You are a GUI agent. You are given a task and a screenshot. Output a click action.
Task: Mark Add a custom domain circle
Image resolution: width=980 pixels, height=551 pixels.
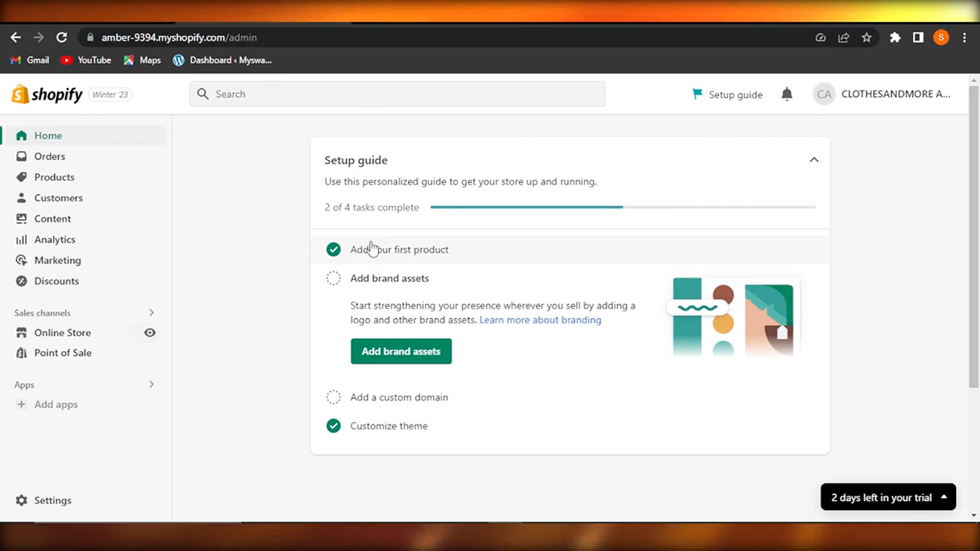(333, 397)
